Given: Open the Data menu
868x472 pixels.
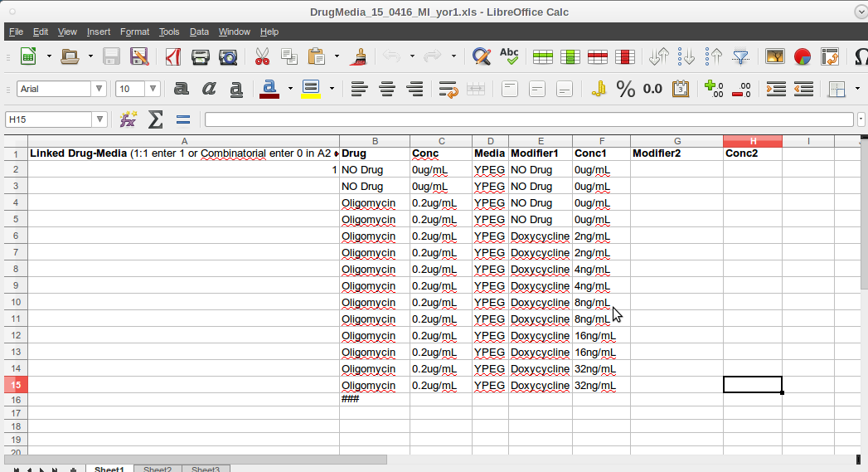Looking at the screenshot, I should (x=199, y=32).
